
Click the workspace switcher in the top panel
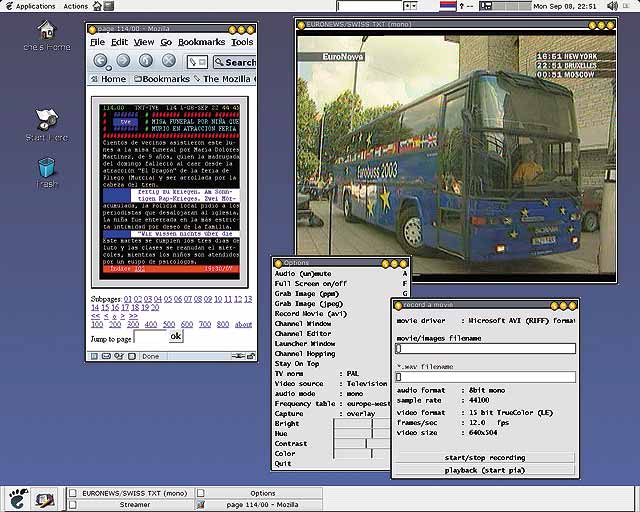505,6
